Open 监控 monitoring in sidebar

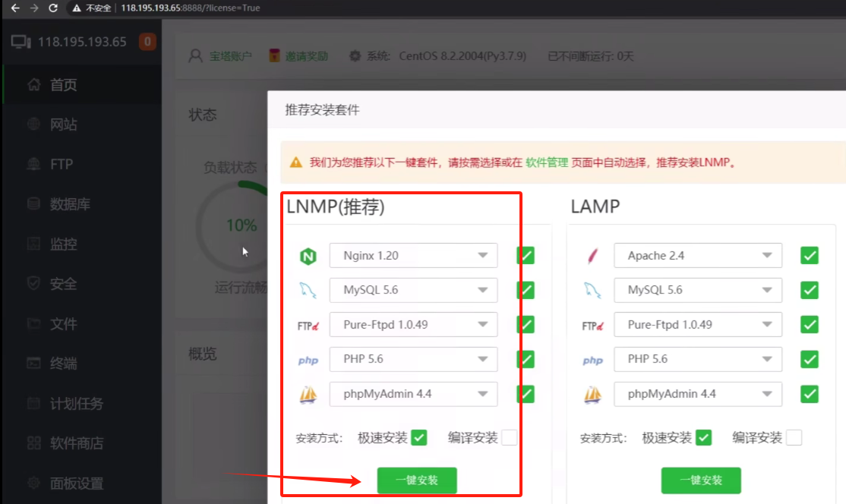click(x=82, y=244)
